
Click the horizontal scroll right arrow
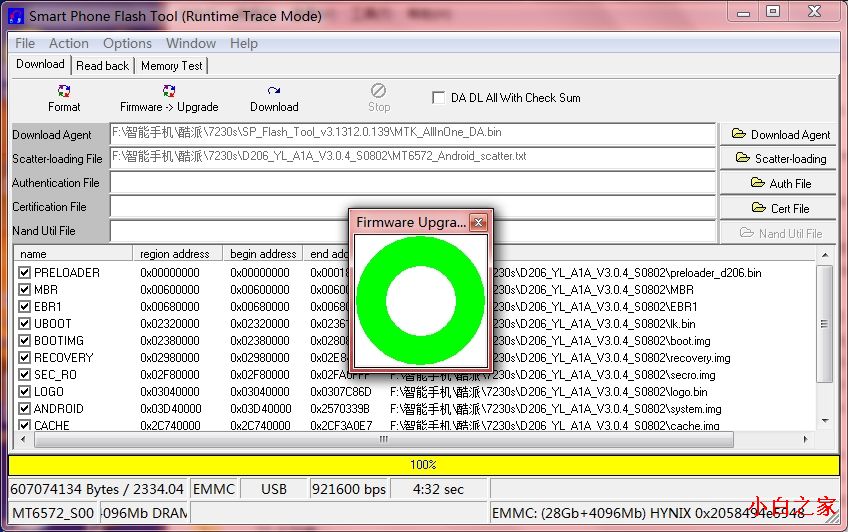point(806,440)
